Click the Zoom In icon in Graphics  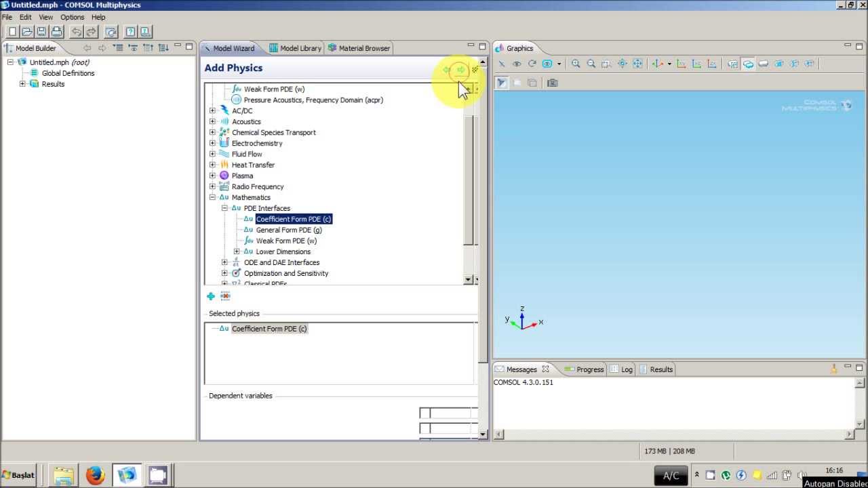576,64
